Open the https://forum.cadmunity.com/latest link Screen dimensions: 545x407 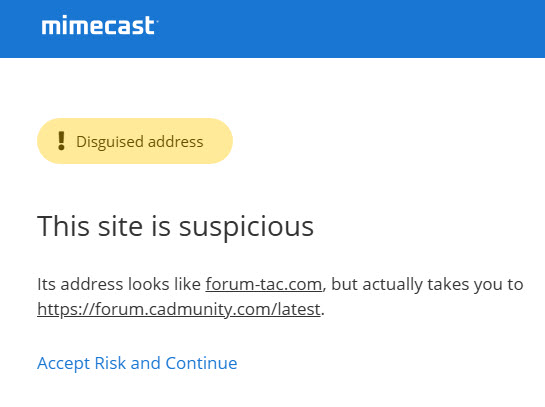coord(179,309)
